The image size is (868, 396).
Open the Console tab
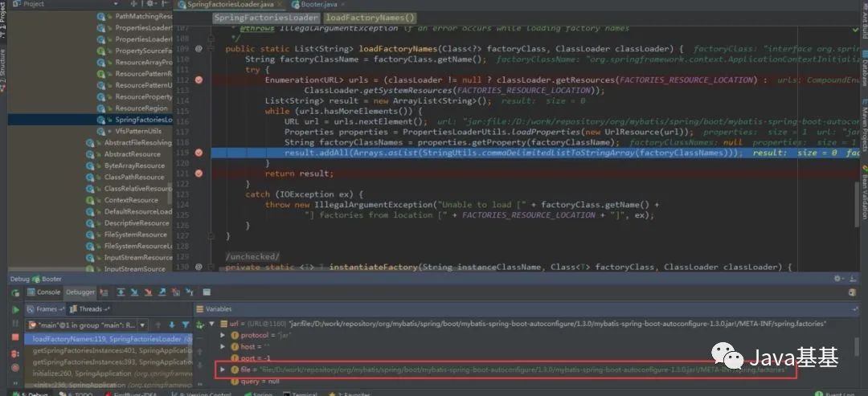click(43, 292)
